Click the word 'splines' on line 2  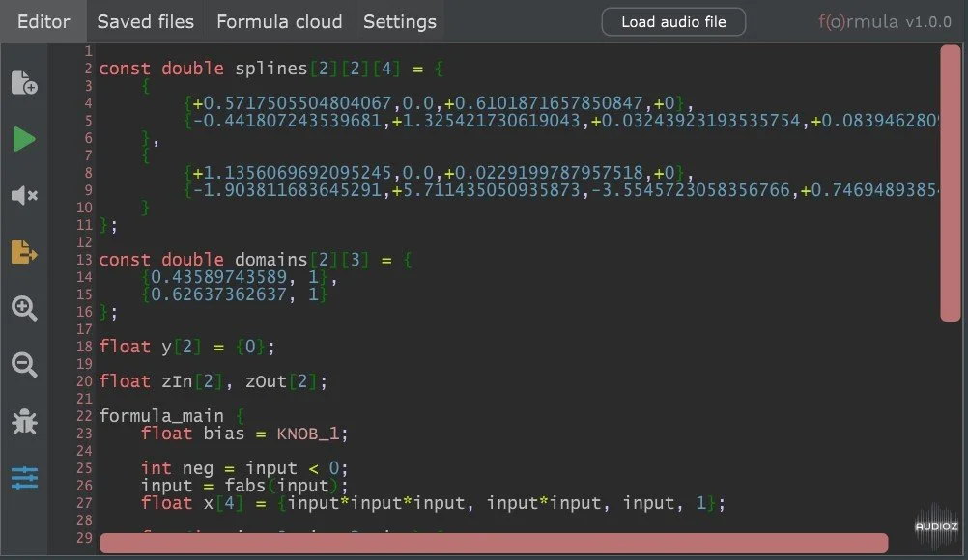pyautogui.click(x=271, y=68)
